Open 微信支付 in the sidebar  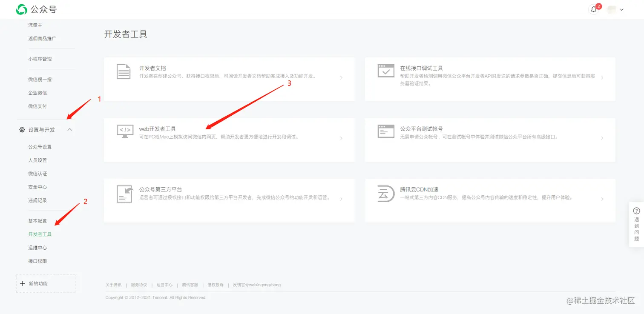point(37,106)
